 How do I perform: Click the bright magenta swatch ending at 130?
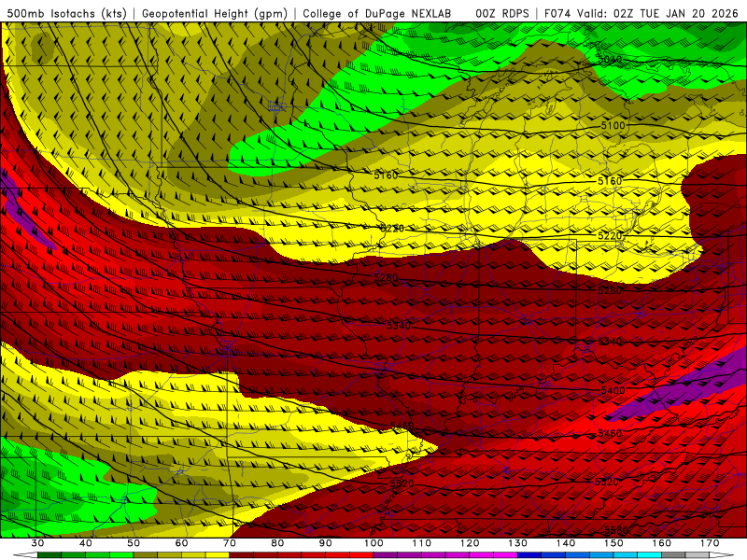click(505, 554)
